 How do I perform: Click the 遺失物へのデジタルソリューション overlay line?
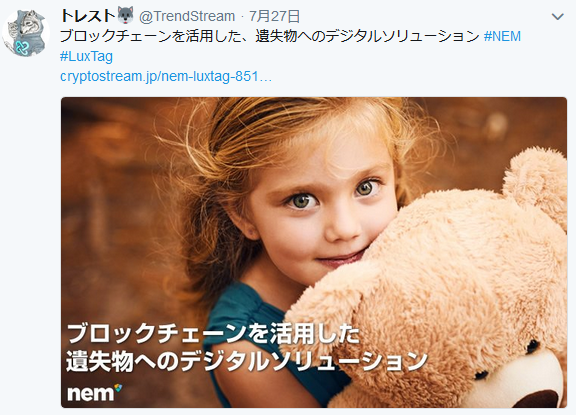coord(247,362)
